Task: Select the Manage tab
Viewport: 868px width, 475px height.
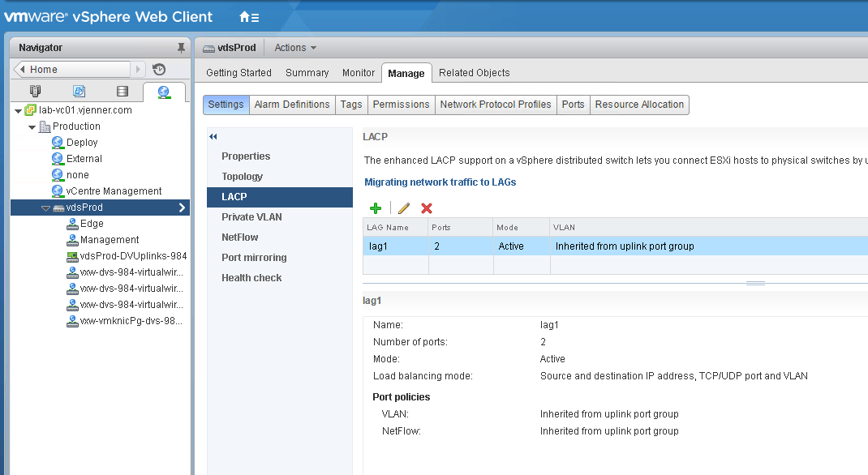Action: point(406,73)
